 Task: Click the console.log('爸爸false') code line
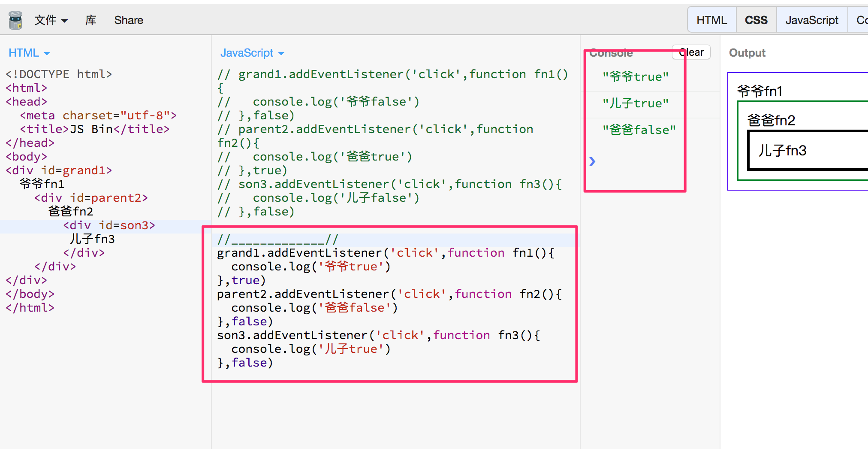pos(314,308)
